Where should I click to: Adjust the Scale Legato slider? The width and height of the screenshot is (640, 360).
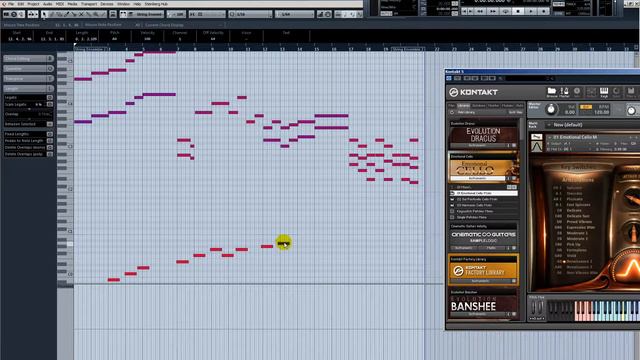point(29,109)
